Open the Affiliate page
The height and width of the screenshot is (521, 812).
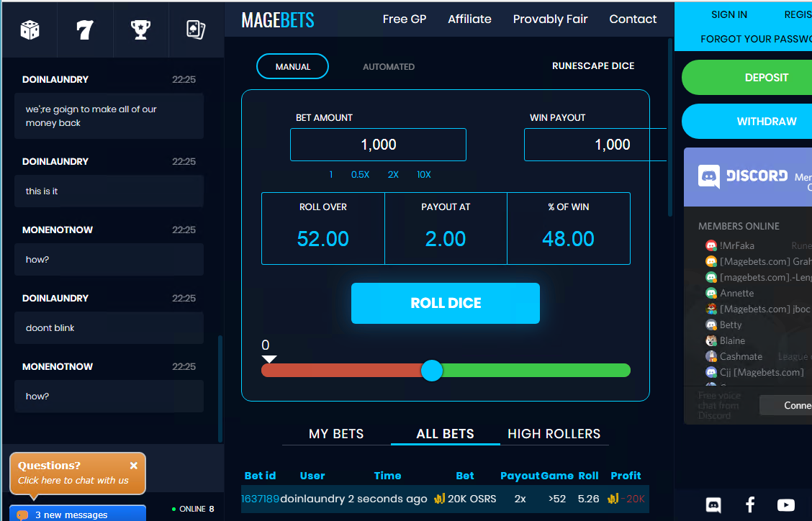tap(469, 19)
